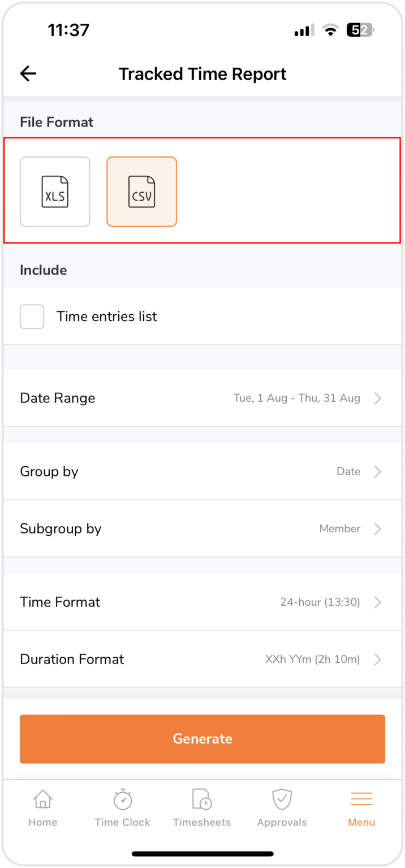Viewport: 405px width, 868px height.
Task: Open the Group by options
Action: coord(202,471)
